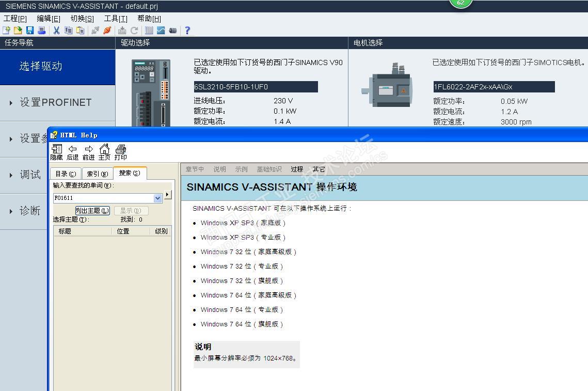Click the 示例 help navigation link
The width and height of the screenshot is (588, 391).
[242, 169]
